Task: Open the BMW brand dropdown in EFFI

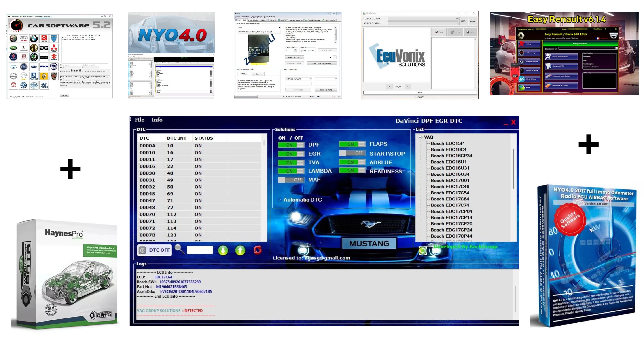Action: (x=259, y=28)
